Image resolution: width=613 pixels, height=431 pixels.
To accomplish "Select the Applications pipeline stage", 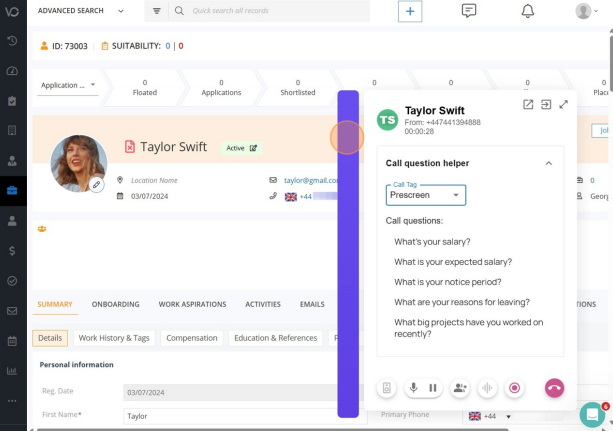I will pyautogui.click(x=221, y=88).
